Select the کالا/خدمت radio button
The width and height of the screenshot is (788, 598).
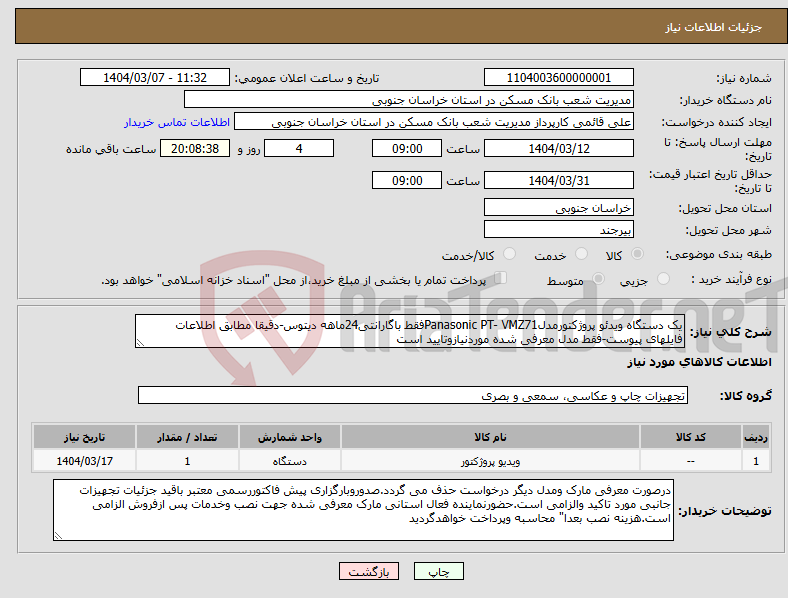point(509,254)
